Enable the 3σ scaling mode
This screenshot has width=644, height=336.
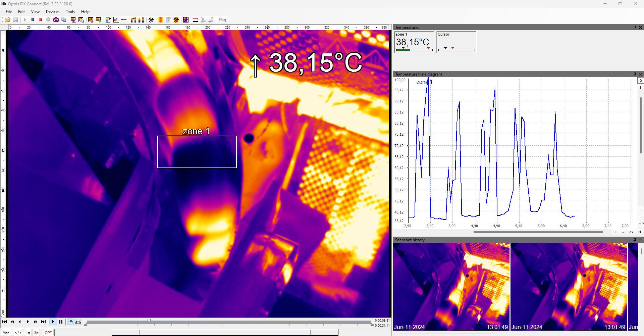point(36,332)
